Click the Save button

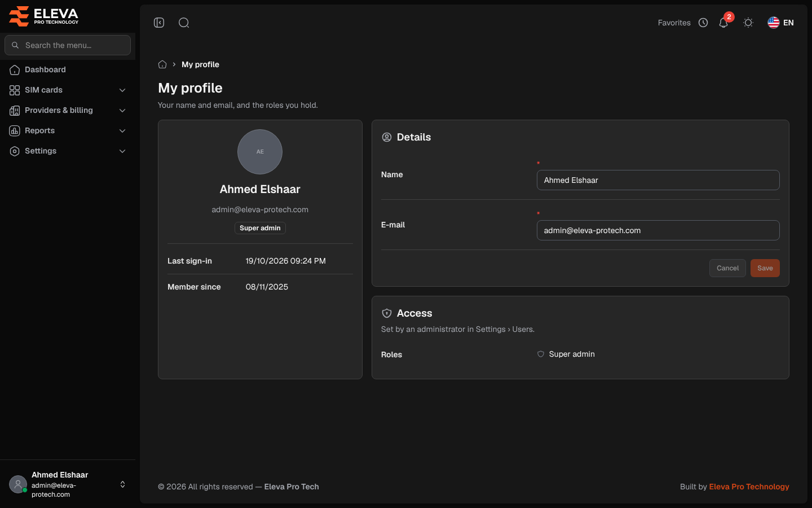pos(765,268)
